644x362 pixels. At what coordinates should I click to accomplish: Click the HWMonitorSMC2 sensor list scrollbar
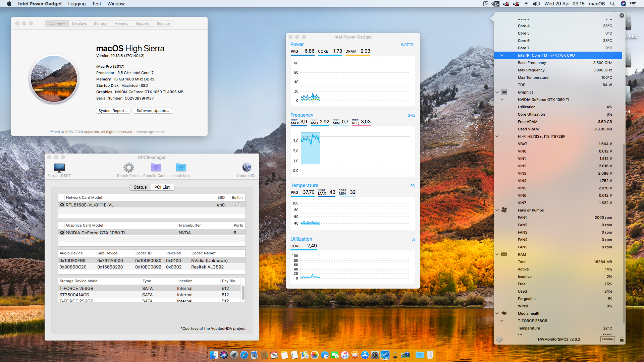coord(624,233)
